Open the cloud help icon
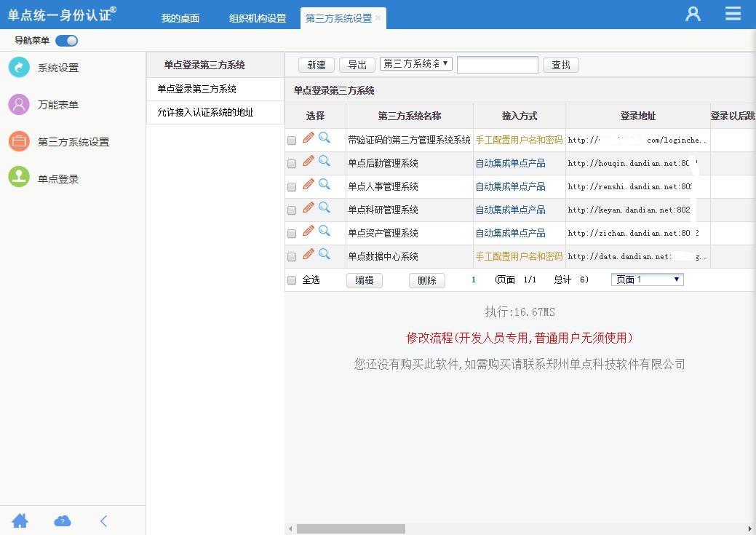756x535 pixels. click(x=62, y=521)
